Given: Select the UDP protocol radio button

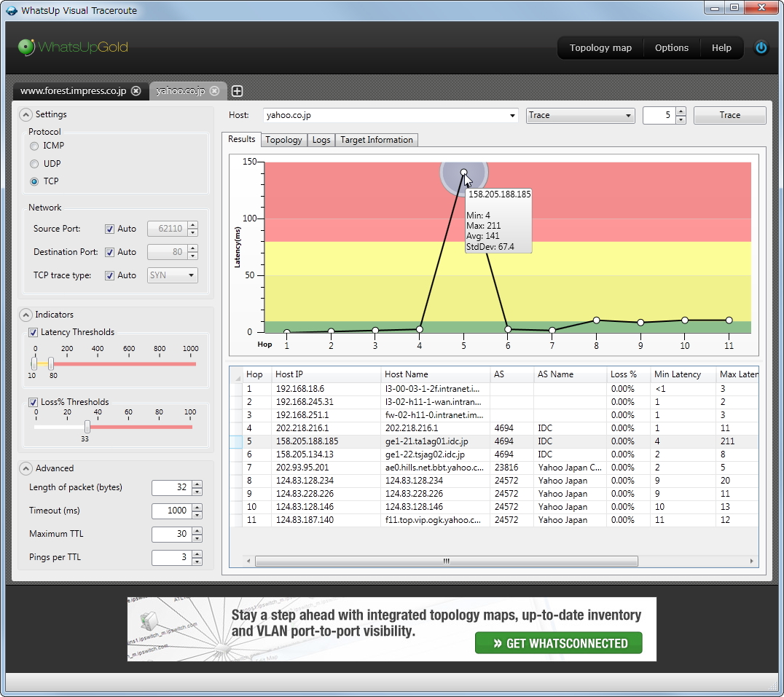Looking at the screenshot, I should tap(34, 164).
